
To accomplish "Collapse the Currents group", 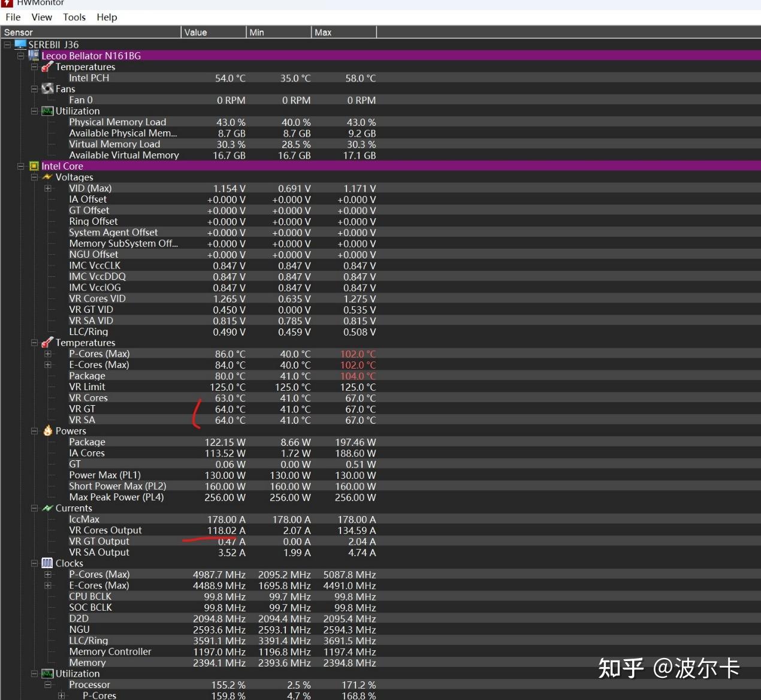I will coord(34,508).
